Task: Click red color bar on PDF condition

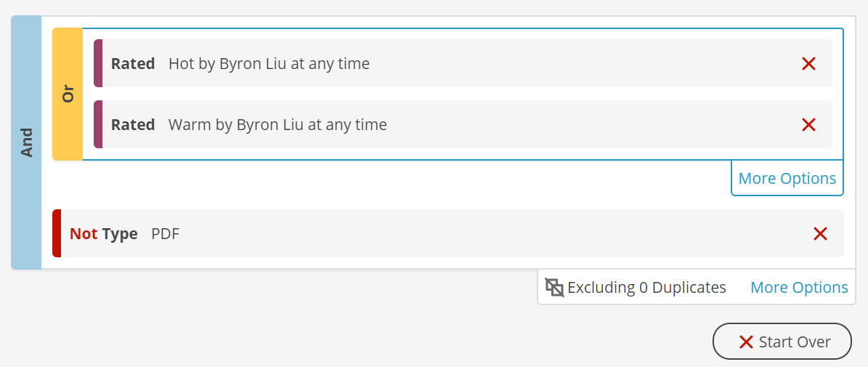Action: (57, 233)
